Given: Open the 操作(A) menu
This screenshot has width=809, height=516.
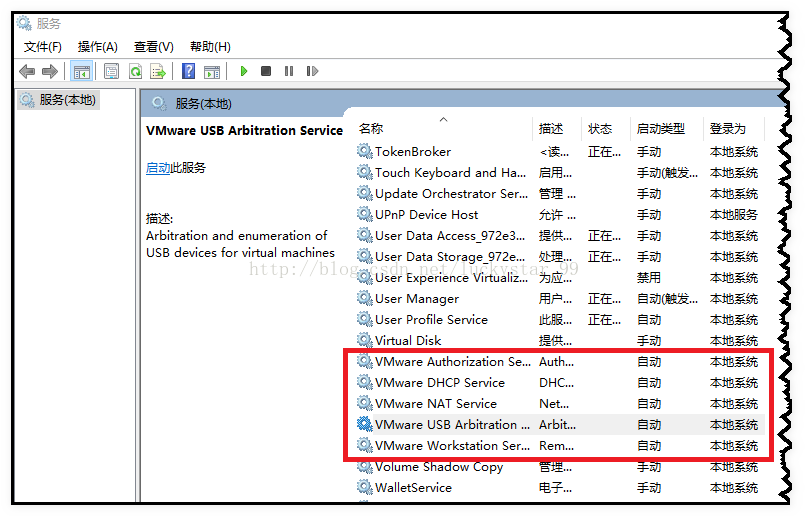Looking at the screenshot, I should pos(97,47).
